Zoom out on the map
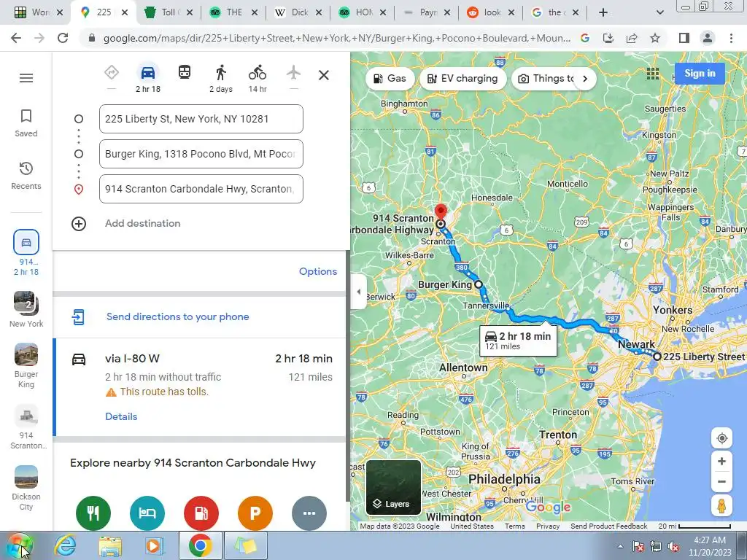The width and height of the screenshot is (747, 560). tap(721, 481)
